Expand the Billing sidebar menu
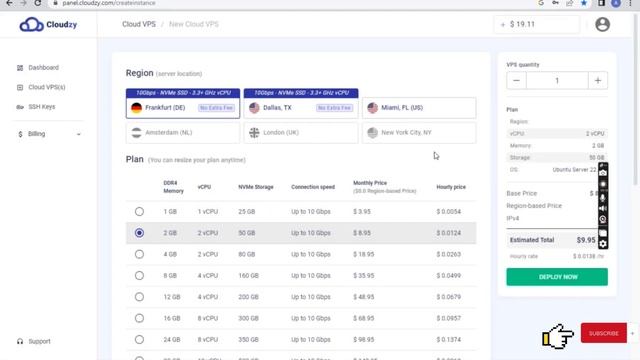This screenshot has height=360, width=640. click(x=49, y=134)
